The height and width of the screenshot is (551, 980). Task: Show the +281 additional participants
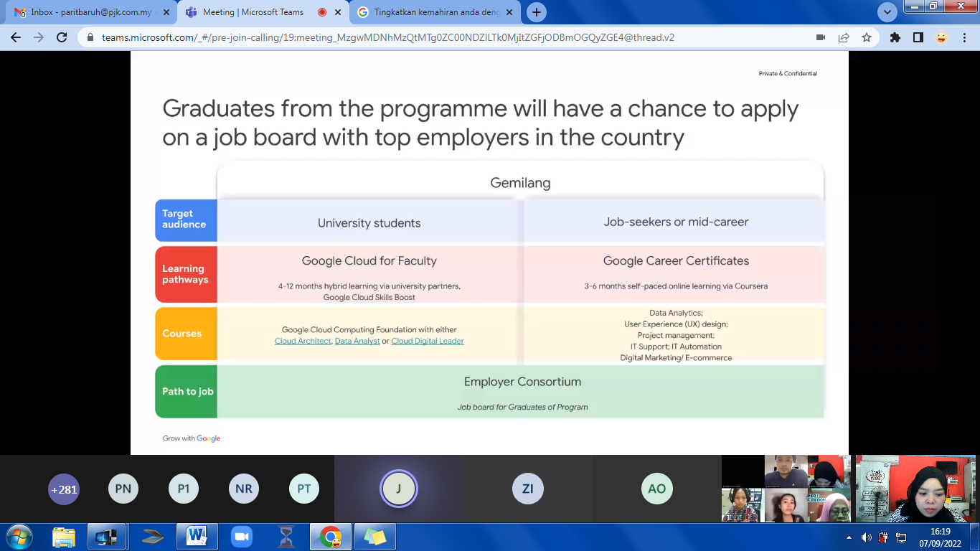point(63,489)
